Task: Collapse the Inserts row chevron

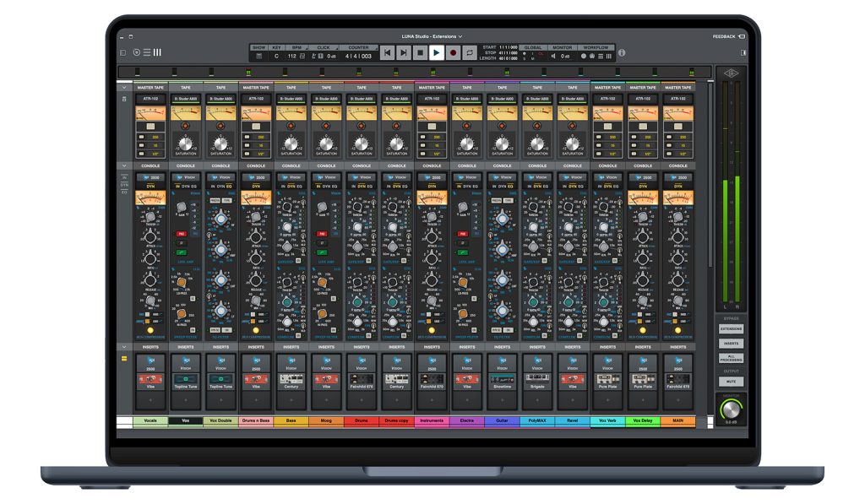Action: (x=124, y=347)
